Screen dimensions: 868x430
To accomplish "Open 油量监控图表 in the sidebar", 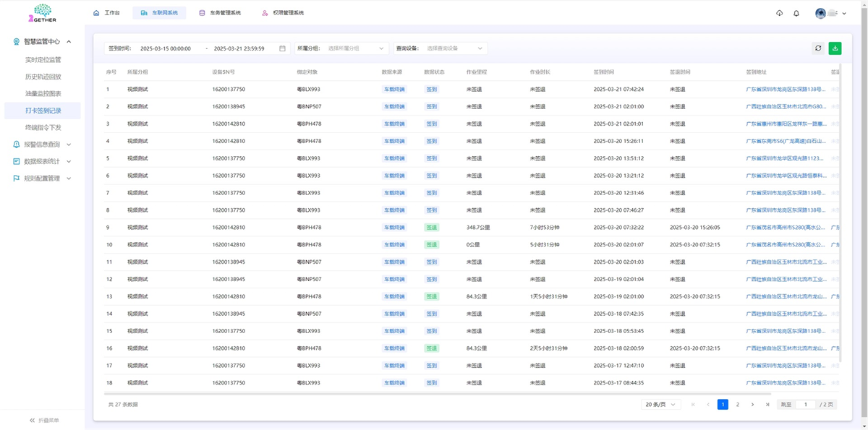I will (x=43, y=93).
